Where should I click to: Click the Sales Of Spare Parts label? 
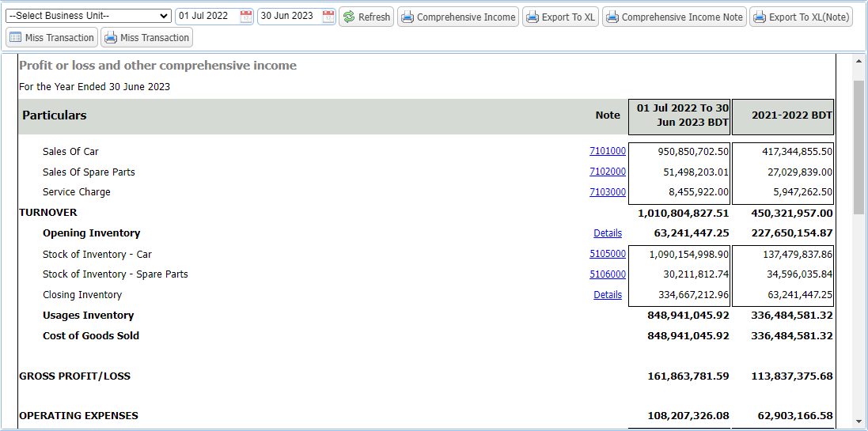point(89,172)
